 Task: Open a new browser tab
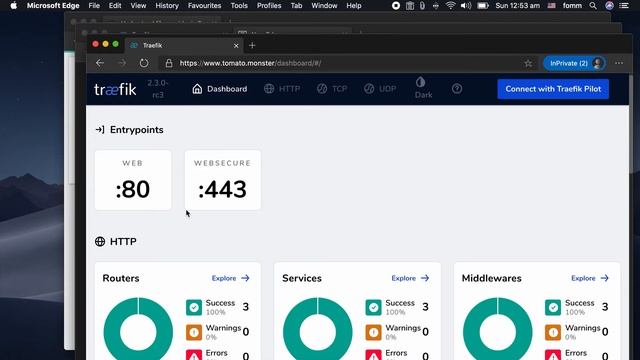pos(252,45)
